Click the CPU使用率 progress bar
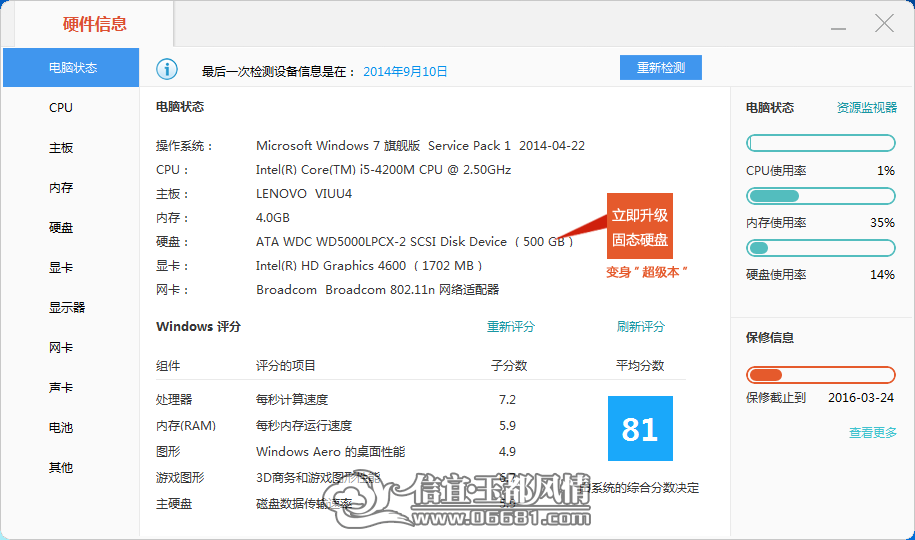The image size is (915, 540). (820, 143)
